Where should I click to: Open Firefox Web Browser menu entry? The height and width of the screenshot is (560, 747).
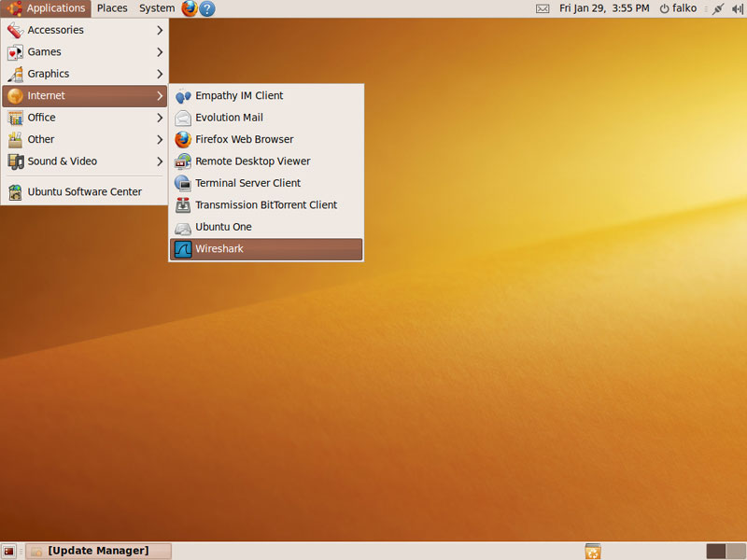pyautogui.click(x=244, y=139)
